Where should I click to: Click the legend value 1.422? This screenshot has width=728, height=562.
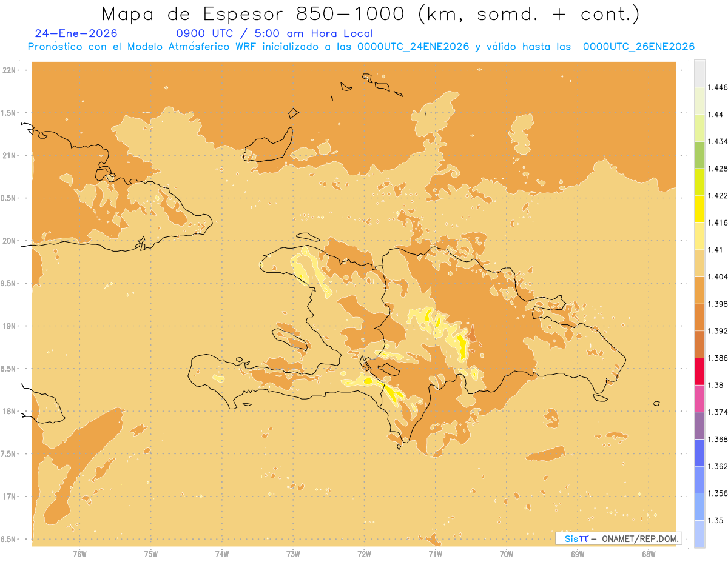tap(717, 196)
